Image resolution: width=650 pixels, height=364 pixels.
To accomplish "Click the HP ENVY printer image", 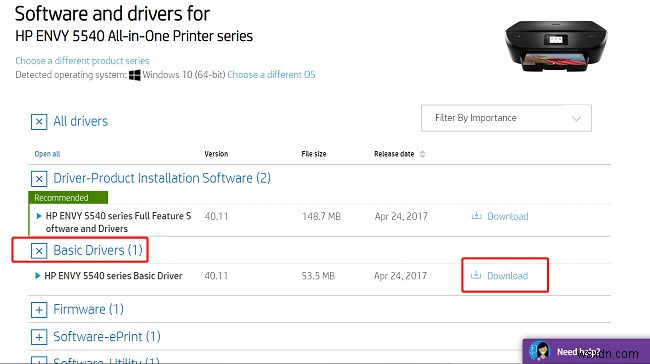I will pos(556,47).
